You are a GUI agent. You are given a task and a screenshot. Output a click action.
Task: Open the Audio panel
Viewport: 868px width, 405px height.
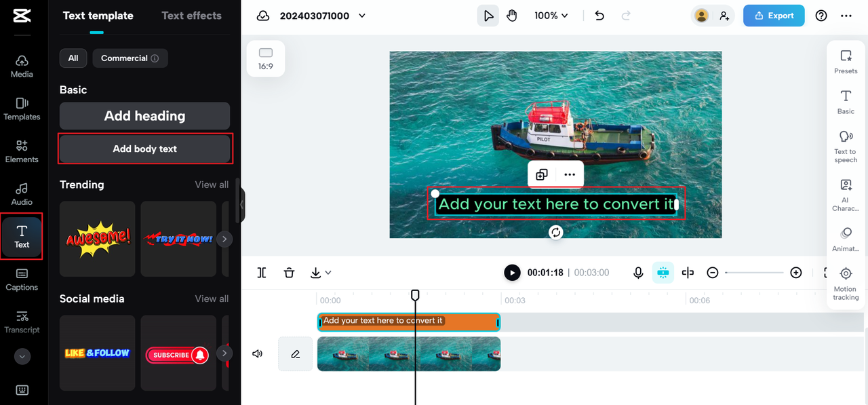pos(22,194)
